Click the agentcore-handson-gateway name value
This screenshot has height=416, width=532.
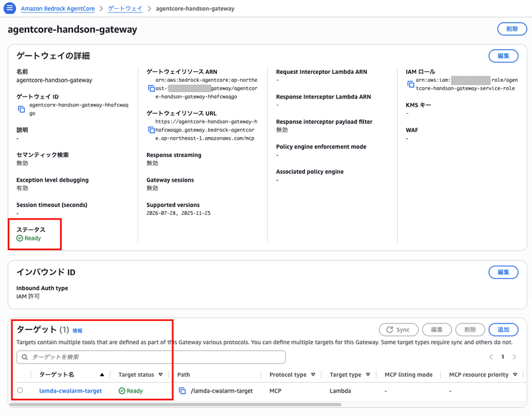pyautogui.click(x=55, y=80)
